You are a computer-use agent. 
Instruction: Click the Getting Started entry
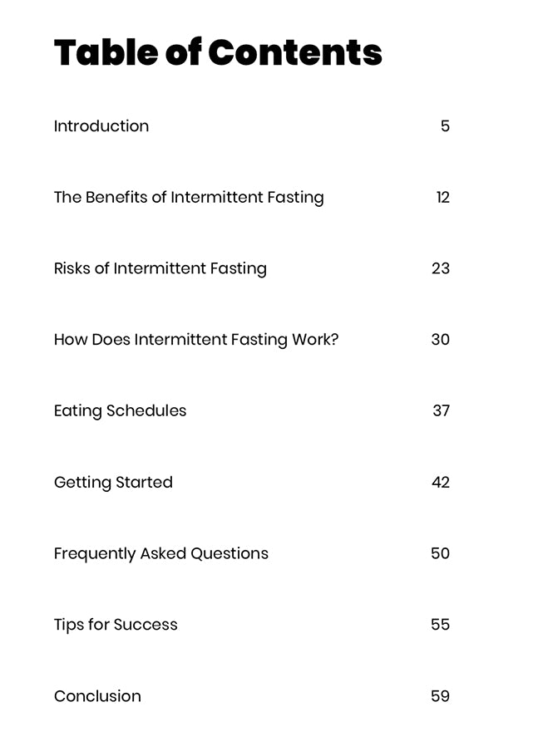(113, 482)
